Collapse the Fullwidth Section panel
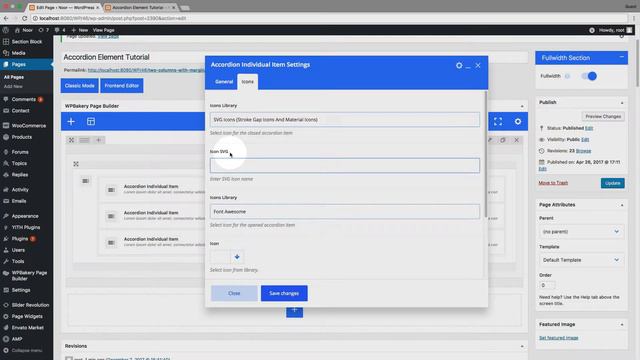This screenshot has width=640, height=360. coord(621,57)
